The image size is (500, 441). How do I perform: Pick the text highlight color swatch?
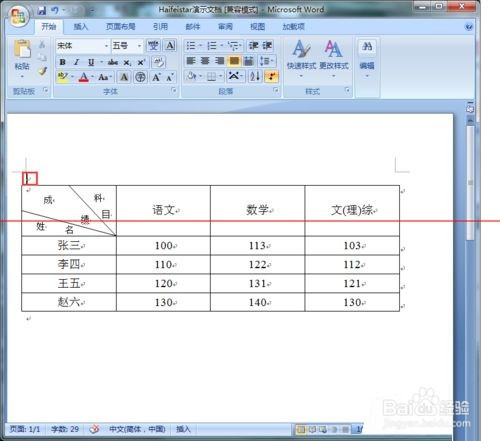[63, 77]
